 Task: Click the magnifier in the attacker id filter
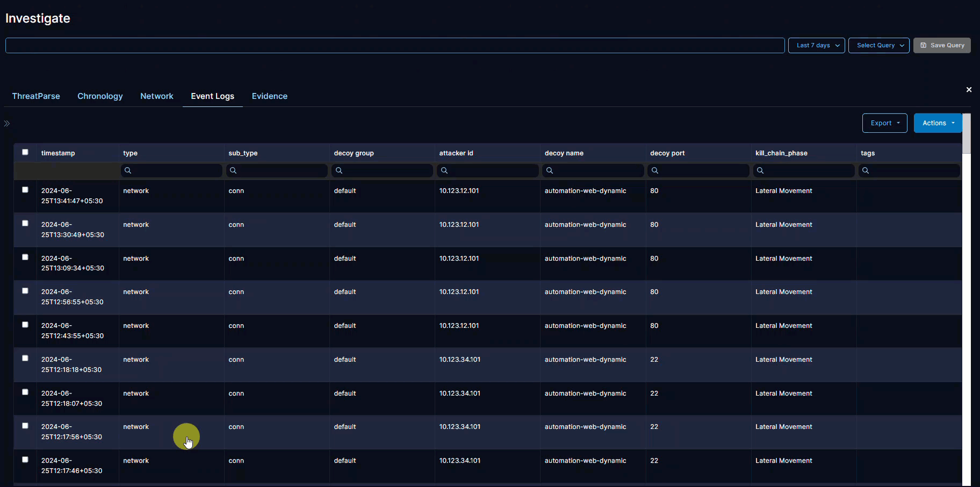(444, 170)
